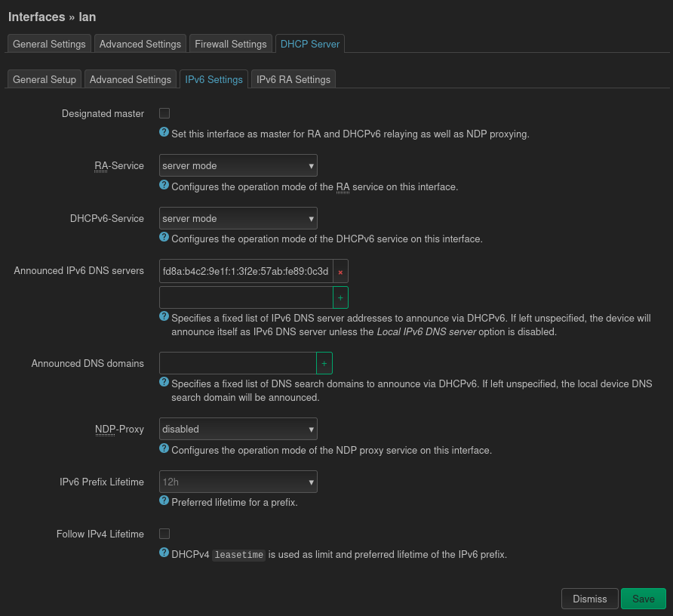The width and height of the screenshot is (673, 616).
Task: Open the DHCPv6-Service mode dropdown
Action: (x=238, y=218)
